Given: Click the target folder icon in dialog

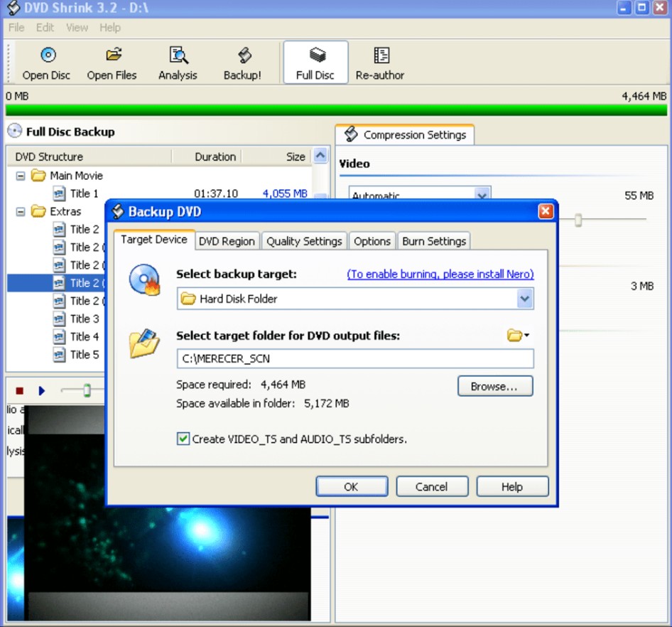Looking at the screenshot, I should (x=144, y=343).
